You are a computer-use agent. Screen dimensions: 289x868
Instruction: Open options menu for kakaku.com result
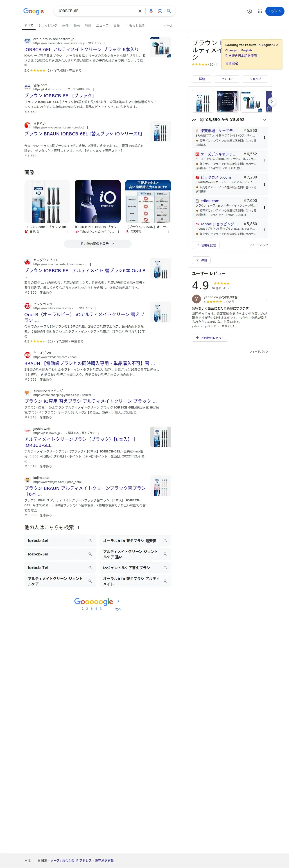pos(93,90)
